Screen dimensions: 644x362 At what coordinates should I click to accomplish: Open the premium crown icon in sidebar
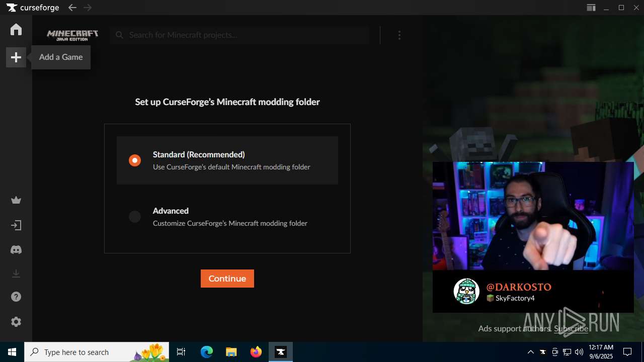(x=16, y=201)
